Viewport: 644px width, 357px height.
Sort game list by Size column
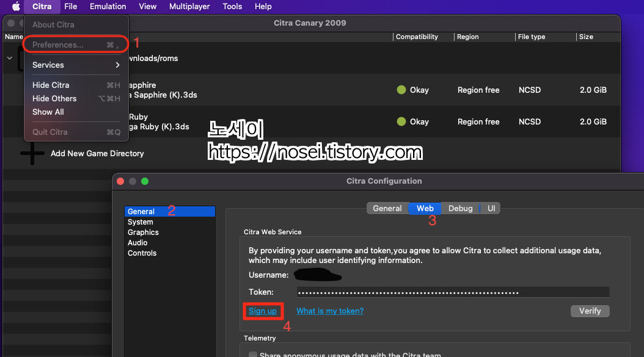(586, 37)
